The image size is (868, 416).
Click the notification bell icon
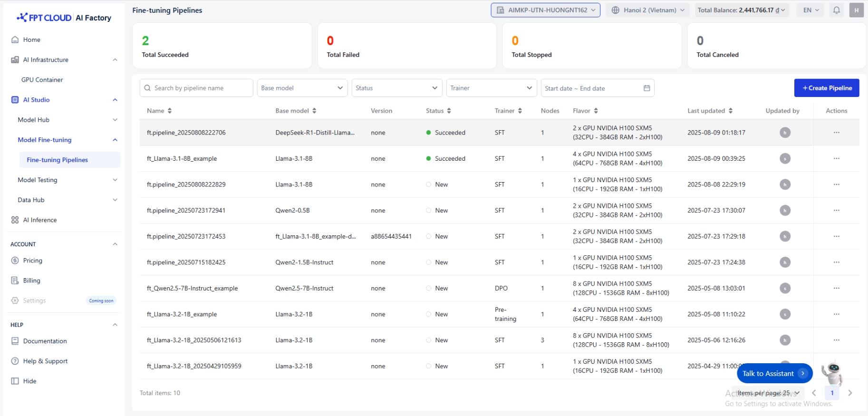(837, 10)
